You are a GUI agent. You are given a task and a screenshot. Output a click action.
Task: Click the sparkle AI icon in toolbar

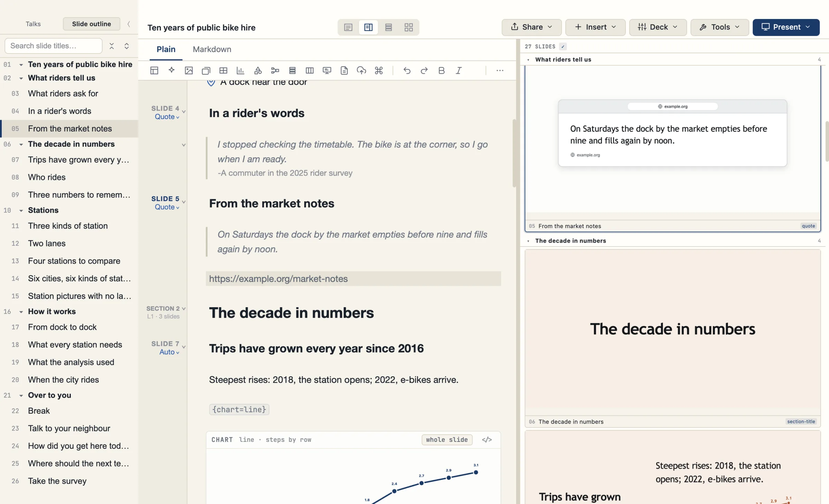(171, 70)
